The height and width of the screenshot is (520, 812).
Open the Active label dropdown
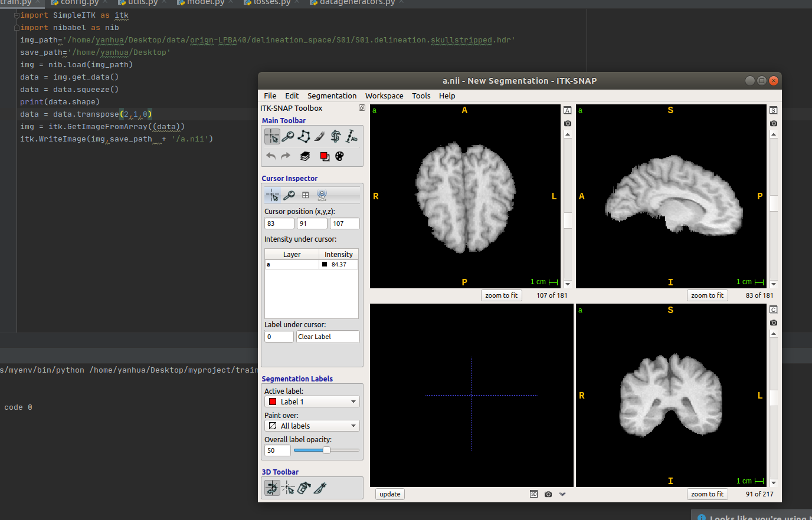312,401
